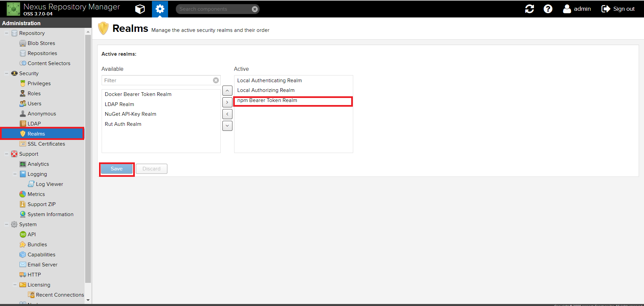Collapse the Security tree node

click(6, 73)
